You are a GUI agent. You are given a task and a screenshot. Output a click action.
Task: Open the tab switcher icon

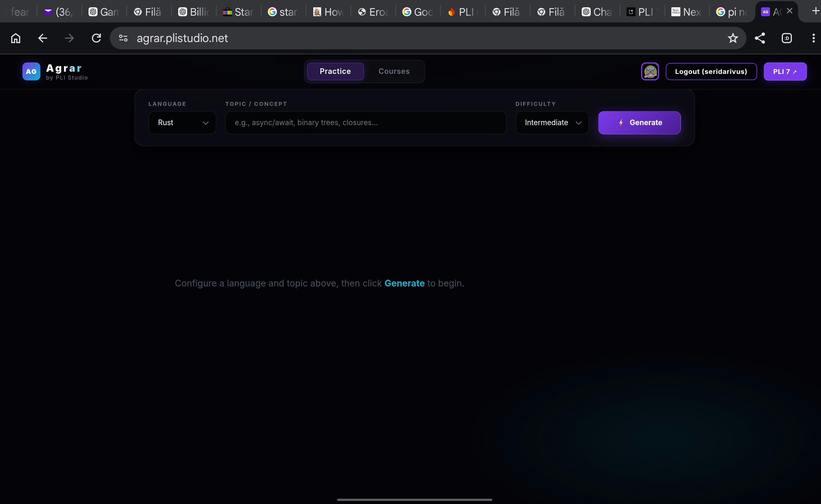787,38
